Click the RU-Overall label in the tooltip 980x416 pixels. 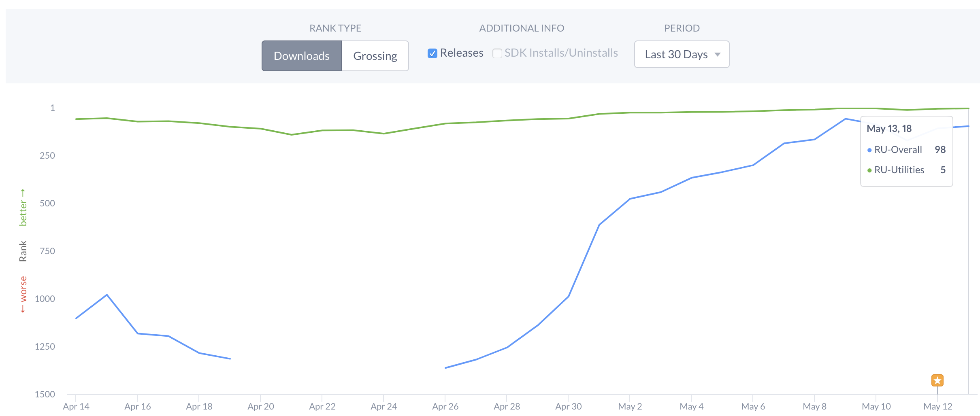[x=898, y=150]
